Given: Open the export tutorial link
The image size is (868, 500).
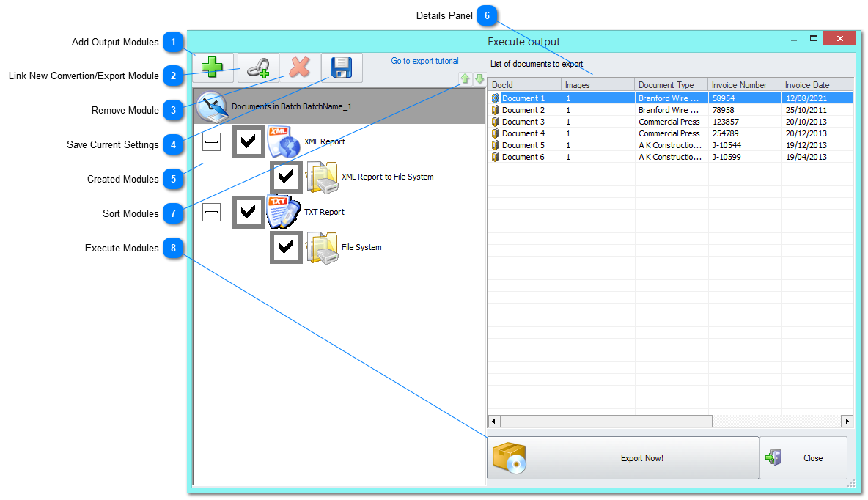Looking at the screenshot, I should tap(424, 61).
